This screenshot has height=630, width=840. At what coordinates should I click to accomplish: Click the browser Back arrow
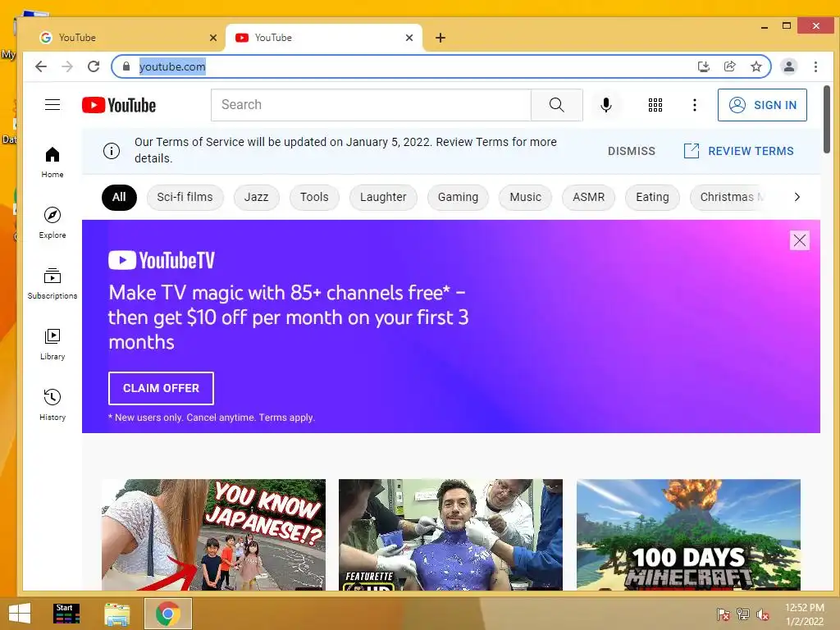tap(41, 66)
